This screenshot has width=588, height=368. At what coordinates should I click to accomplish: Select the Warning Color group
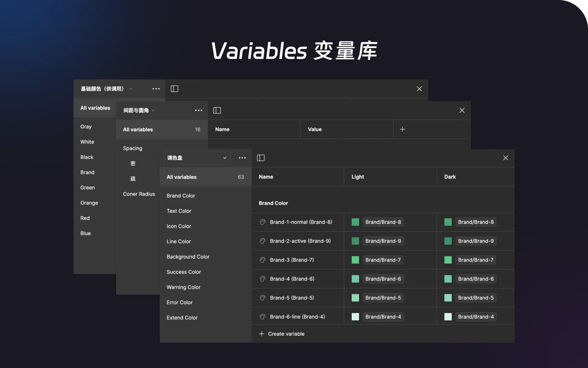pyautogui.click(x=183, y=287)
